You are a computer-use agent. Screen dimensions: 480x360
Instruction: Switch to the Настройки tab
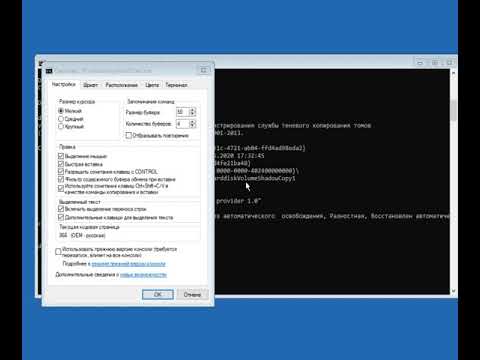[x=64, y=84]
